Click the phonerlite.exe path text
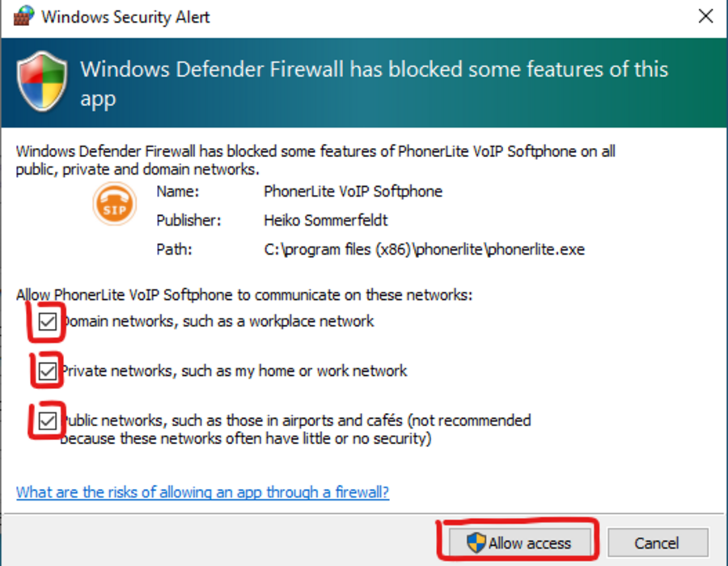 424,250
